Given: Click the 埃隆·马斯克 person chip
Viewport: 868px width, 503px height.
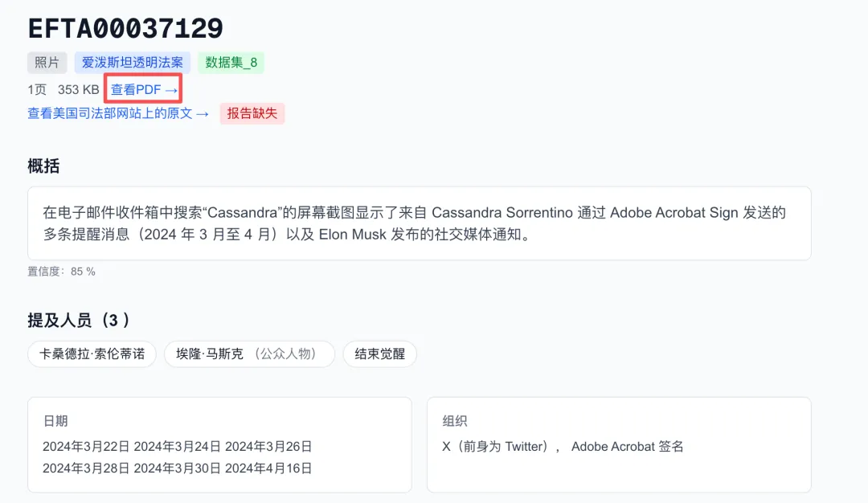Looking at the screenshot, I should pyautogui.click(x=249, y=354).
